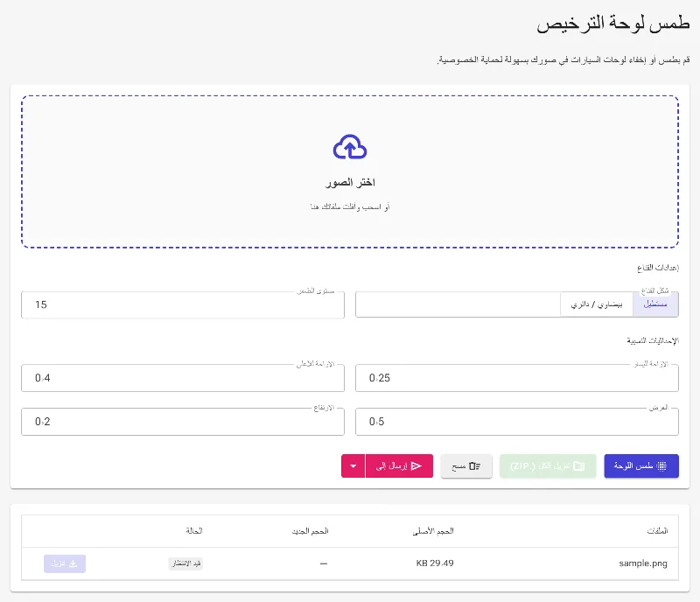Click the الحالة column header
The image size is (700, 602).
pos(194,530)
